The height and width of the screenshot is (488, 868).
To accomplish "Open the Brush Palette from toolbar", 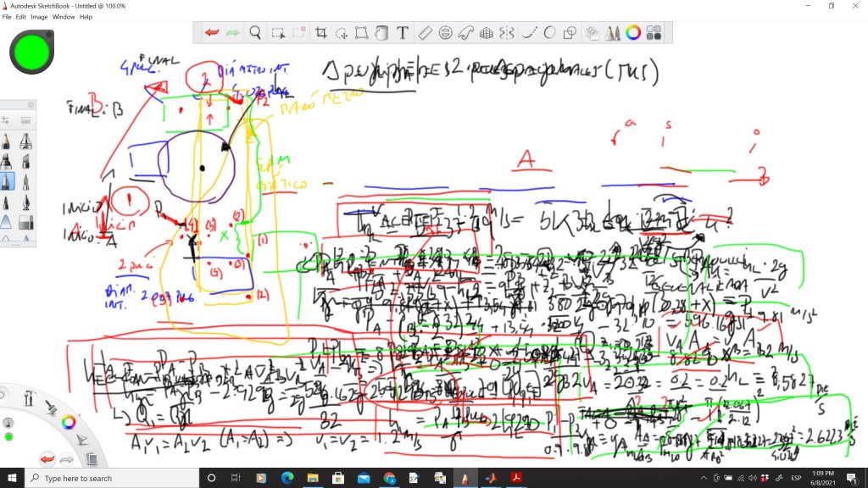I will [x=613, y=33].
